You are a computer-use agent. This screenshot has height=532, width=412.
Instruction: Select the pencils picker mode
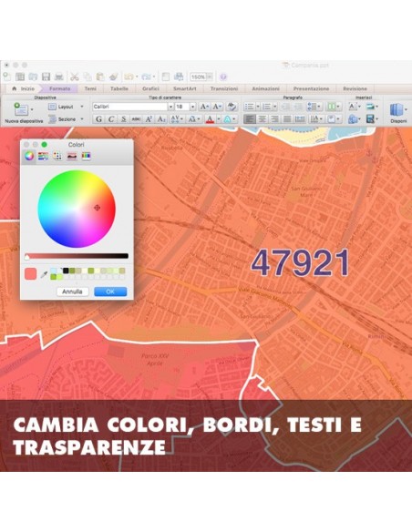pos(87,156)
